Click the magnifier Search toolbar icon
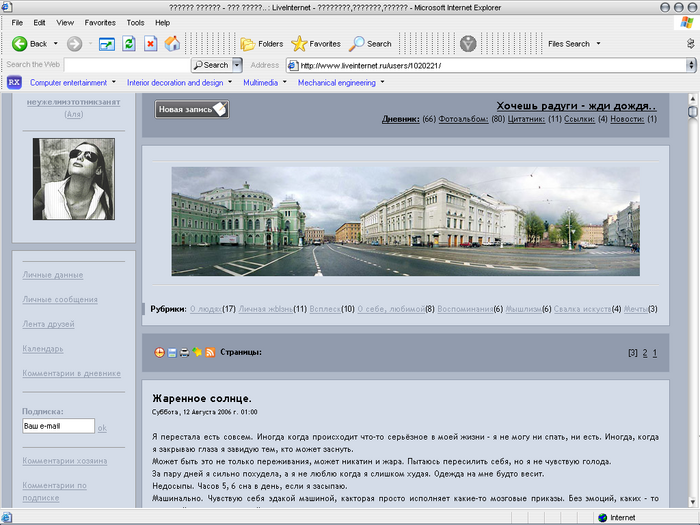Screen dimensions: 700x525 point(370,44)
